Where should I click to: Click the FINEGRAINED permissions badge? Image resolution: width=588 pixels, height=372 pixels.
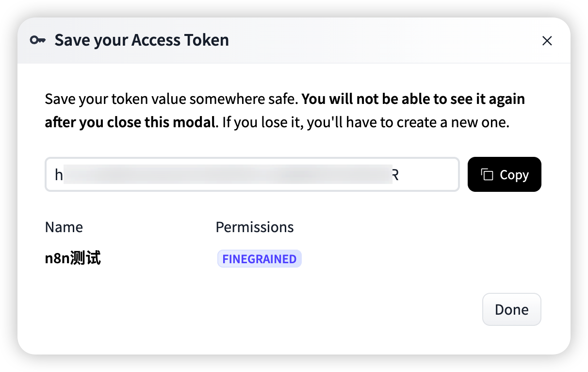click(259, 259)
